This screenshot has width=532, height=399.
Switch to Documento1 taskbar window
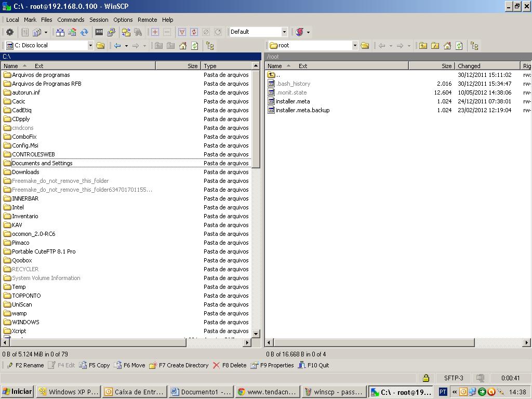201,392
